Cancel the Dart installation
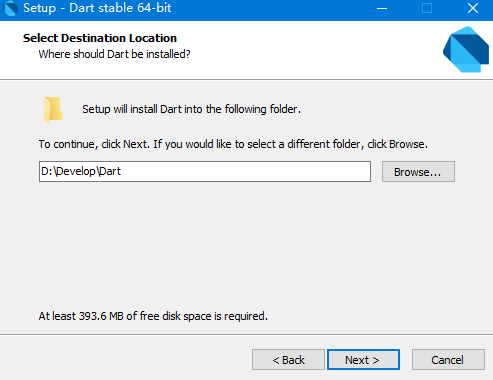 coord(448,360)
